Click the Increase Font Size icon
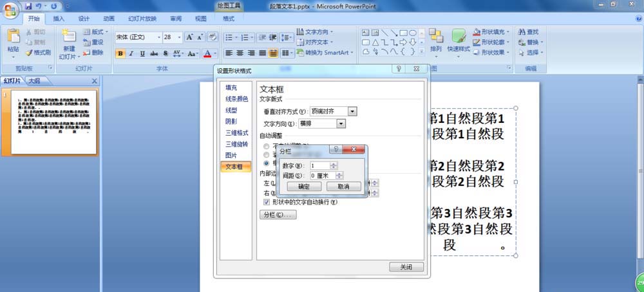Screen dimensions: 644x292 coord(190,37)
